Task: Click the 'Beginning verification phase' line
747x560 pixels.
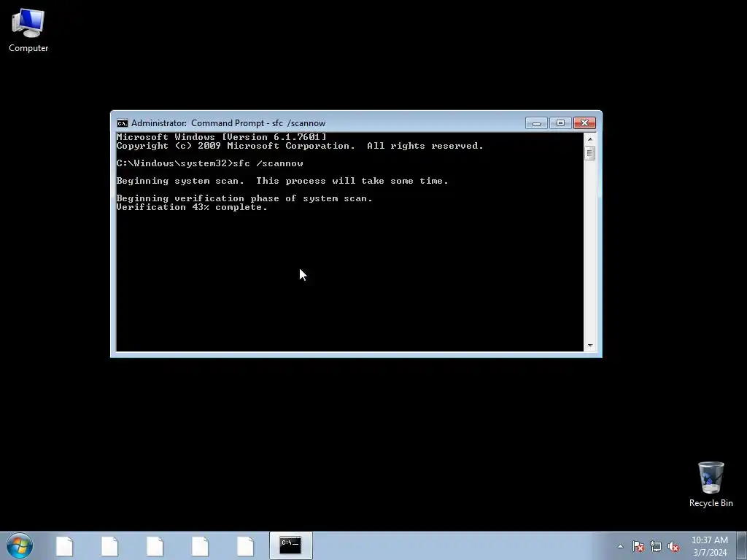Action: [244, 198]
